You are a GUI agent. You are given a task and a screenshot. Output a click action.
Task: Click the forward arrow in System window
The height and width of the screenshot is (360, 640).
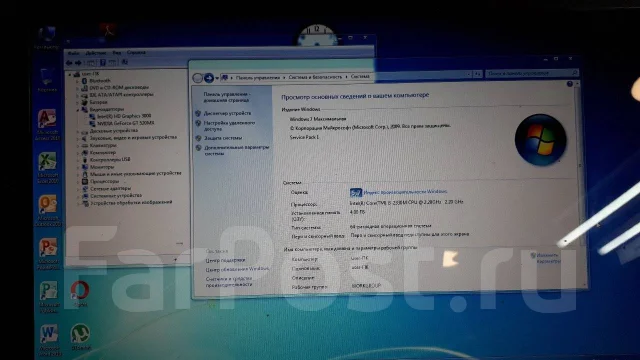(209, 78)
